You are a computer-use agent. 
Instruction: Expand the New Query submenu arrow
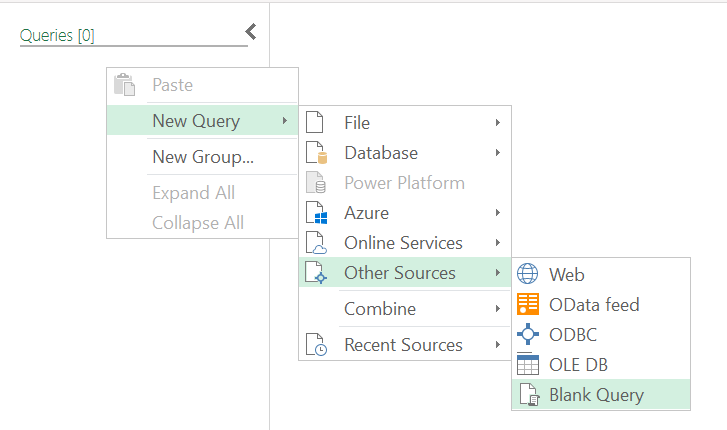pos(285,121)
